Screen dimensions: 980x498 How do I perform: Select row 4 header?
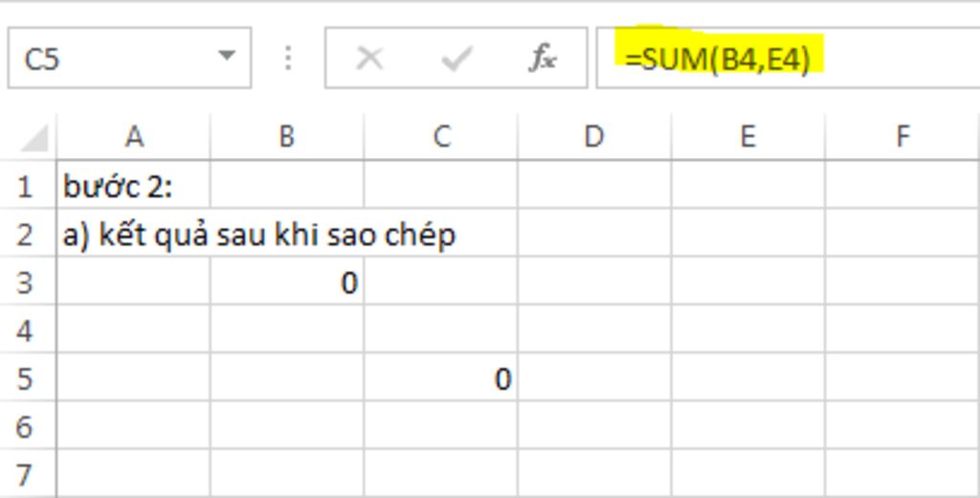tap(26, 330)
